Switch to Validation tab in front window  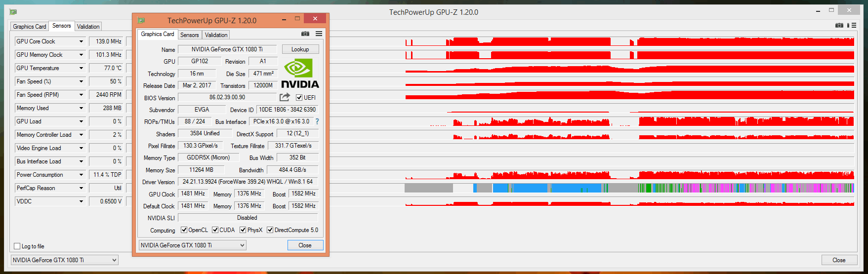click(x=216, y=35)
